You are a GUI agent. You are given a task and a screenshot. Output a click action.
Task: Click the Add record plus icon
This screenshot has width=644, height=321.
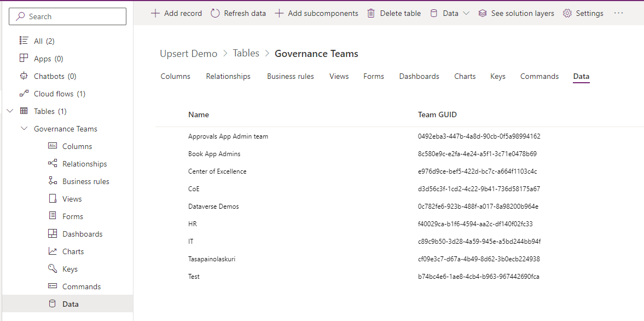pos(155,13)
